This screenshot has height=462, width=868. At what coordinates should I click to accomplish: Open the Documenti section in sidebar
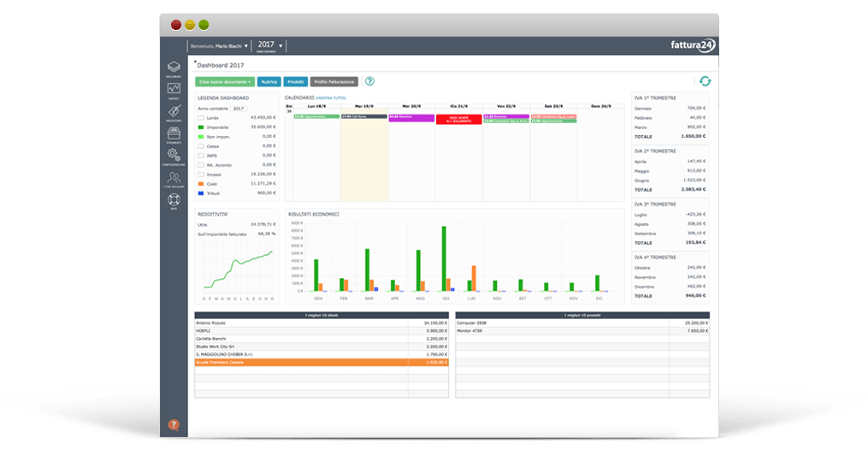tap(174, 68)
